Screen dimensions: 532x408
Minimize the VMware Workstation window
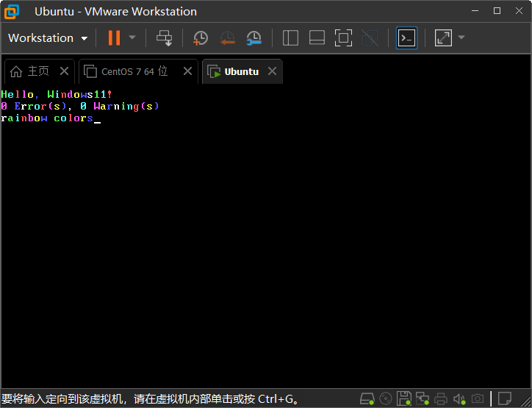click(x=475, y=11)
